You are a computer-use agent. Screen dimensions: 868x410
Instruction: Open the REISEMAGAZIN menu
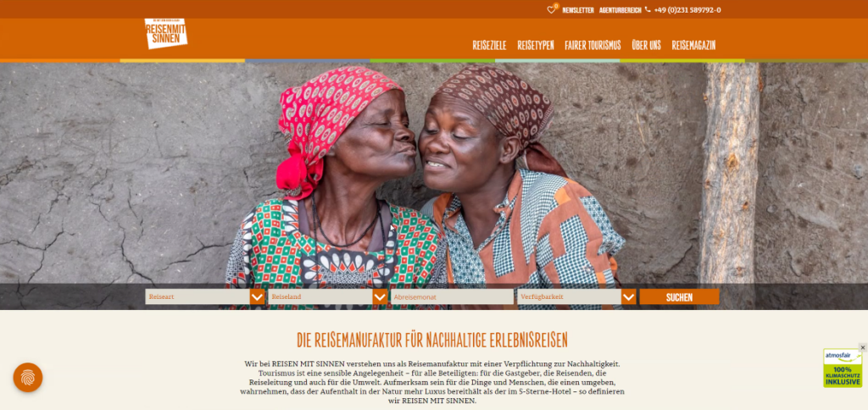tap(693, 46)
